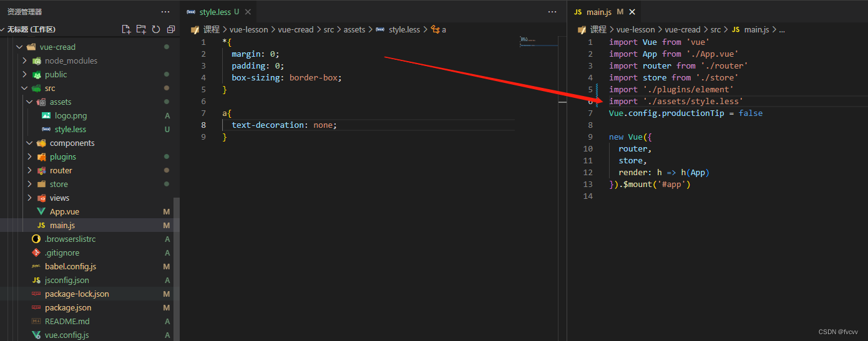Click the components folder icon
868x341 pixels.
coord(42,143)
